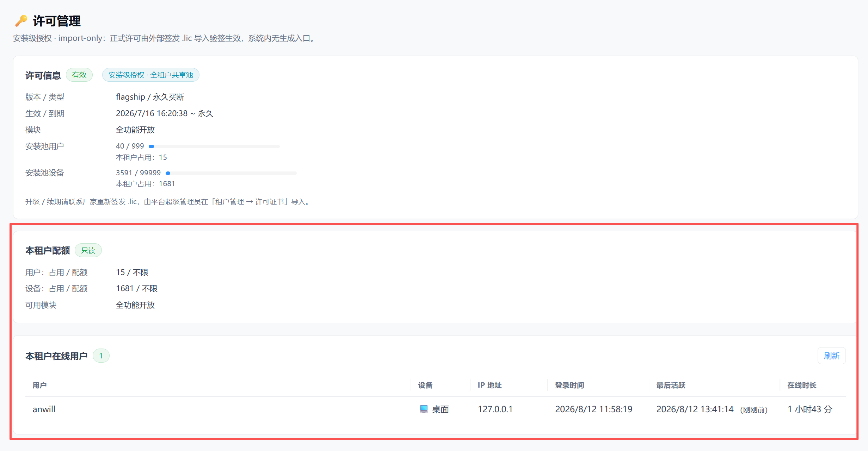868x451 pixels.
Task: Click the online user count badge 1
Action: (101, 356)
